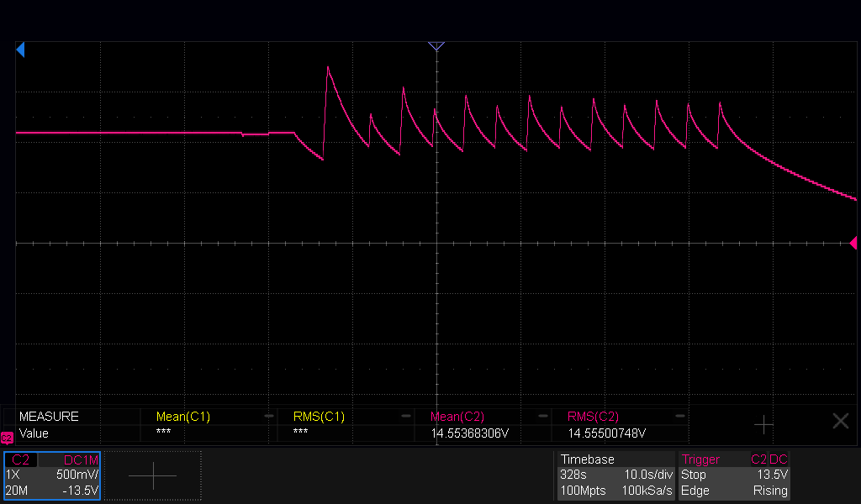Click the 100kSa/s sample rate value
Image resolution: width=861 pixels, height=504 pixels.
click(647, 491)
